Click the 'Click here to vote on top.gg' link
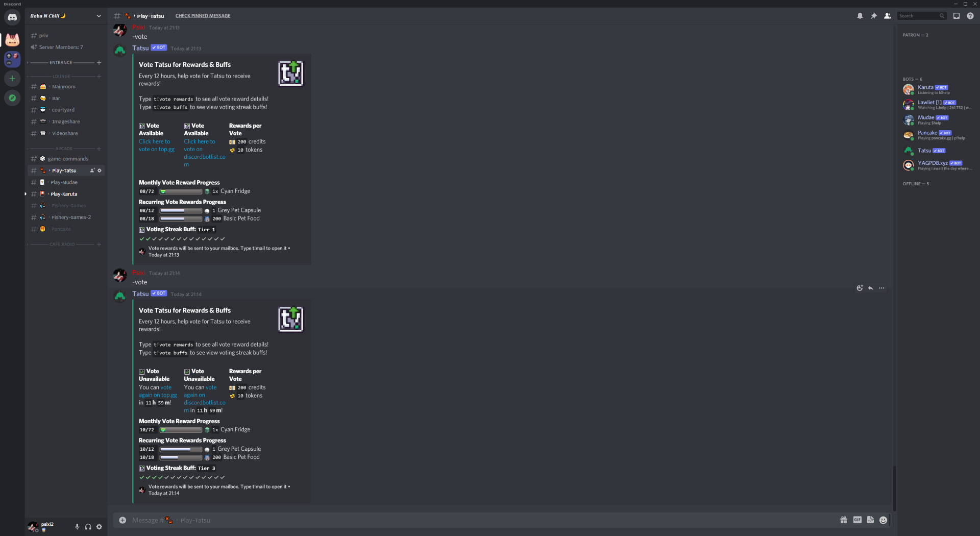Image resolution: width=980 pixels, height=536 pixels. 156,145
